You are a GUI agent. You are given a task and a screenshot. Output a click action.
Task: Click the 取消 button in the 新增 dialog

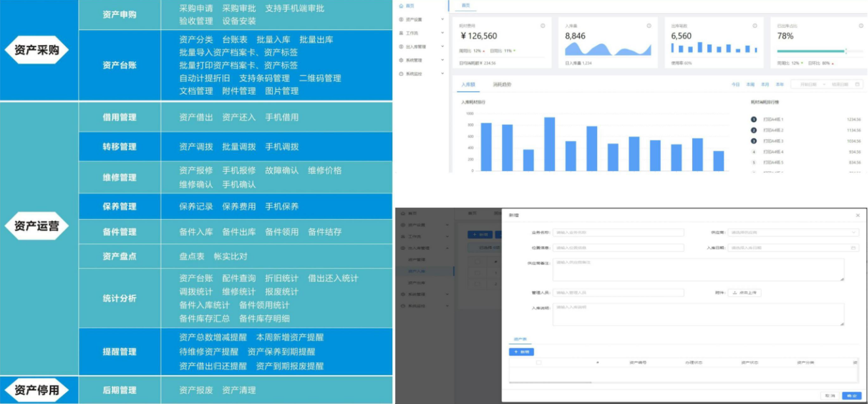coord(830,395)
